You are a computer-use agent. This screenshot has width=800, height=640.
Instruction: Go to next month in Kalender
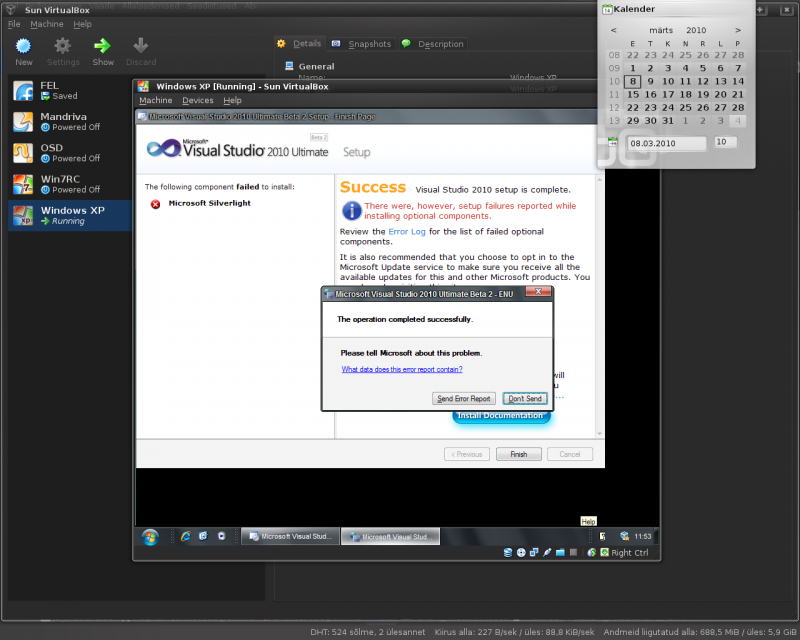[738, 30]
